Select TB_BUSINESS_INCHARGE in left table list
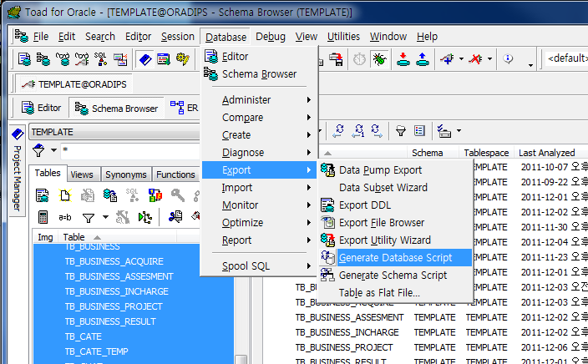 pos(116,291)
